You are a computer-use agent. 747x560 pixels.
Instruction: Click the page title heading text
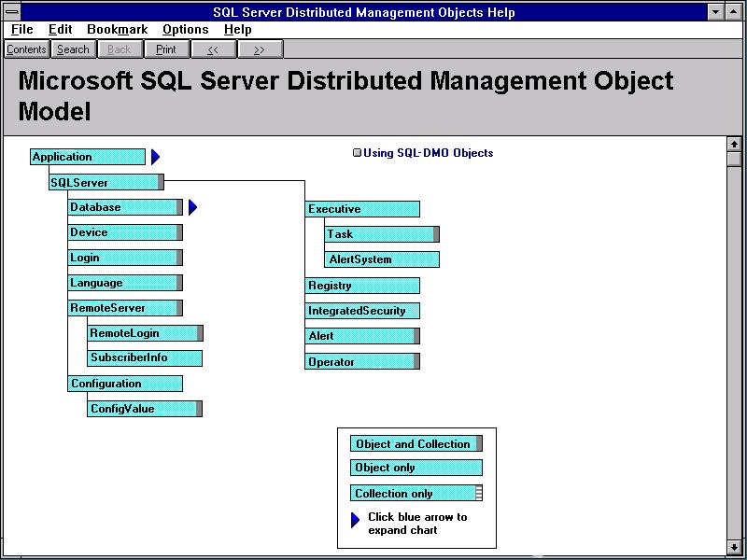click(x=345, y=96)
